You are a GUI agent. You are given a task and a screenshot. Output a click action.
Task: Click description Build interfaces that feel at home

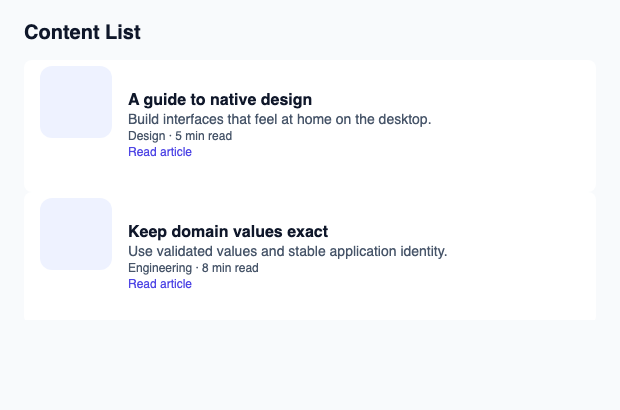(x=280, y=119)
